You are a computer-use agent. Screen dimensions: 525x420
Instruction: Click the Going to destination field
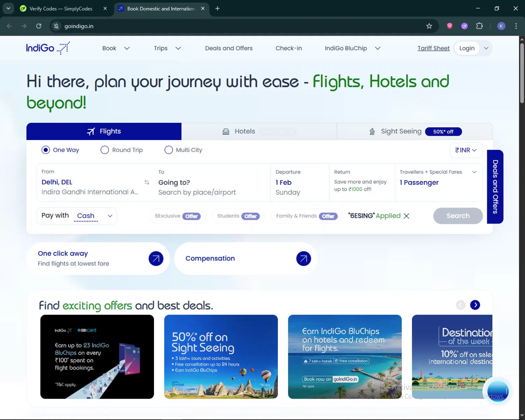coord(212,182)
